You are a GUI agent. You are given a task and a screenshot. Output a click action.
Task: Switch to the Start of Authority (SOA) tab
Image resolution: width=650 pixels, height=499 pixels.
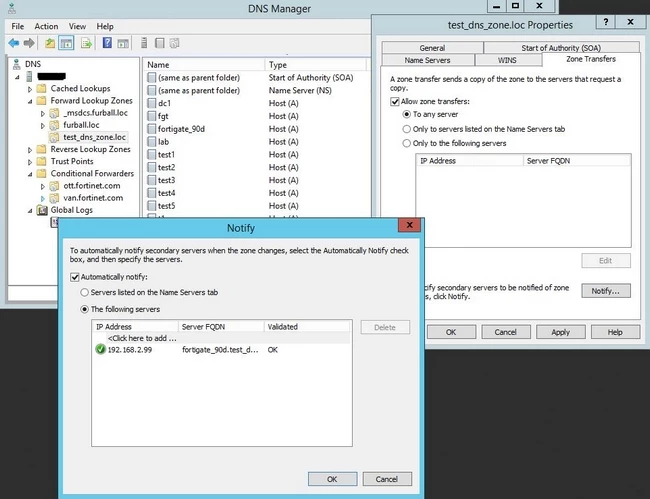click(561, 48)
